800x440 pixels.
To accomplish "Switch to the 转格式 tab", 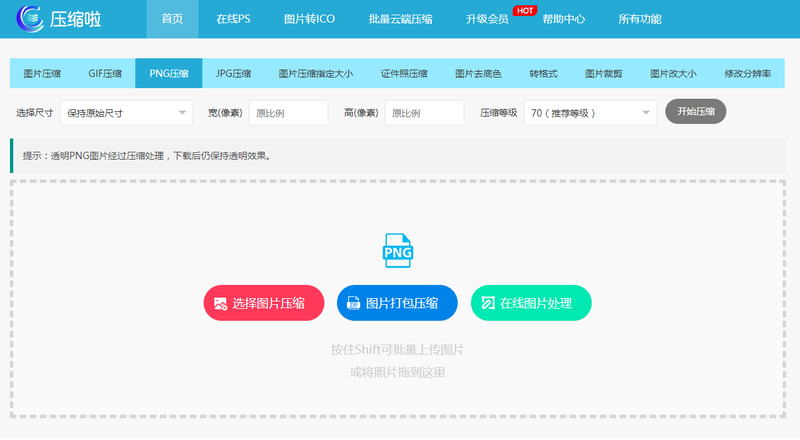I will point(543,74).
